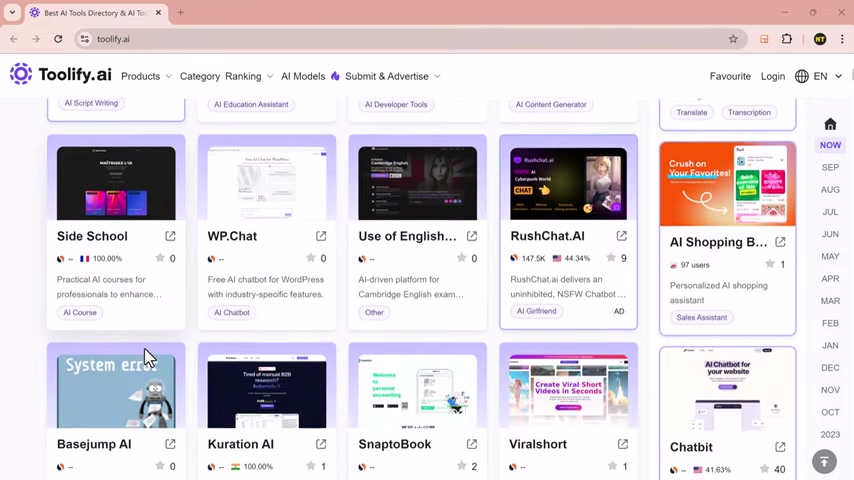Open Kuration AI thumbnail
This screenshot has height=480, width=854.
pos(267,391)
